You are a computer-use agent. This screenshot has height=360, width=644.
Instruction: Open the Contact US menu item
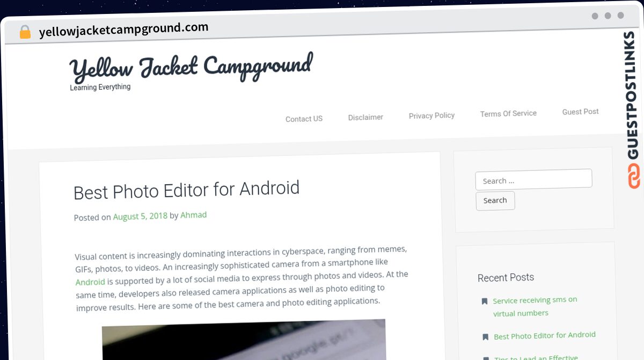[304, 119]
